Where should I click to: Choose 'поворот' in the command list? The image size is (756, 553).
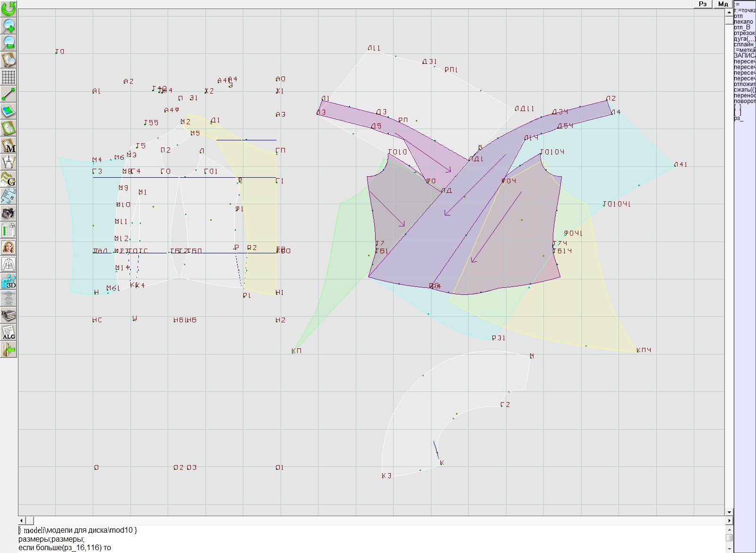click(745, 101)
